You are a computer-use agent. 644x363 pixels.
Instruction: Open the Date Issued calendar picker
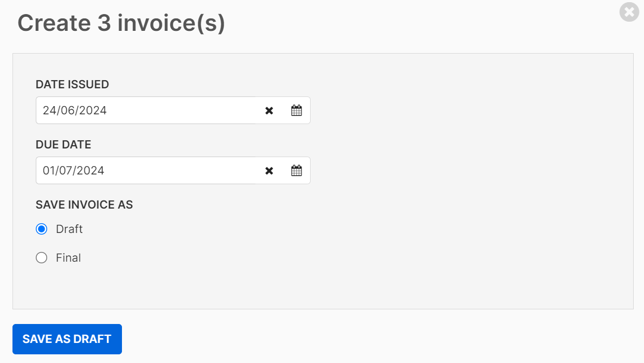[297, 111]
